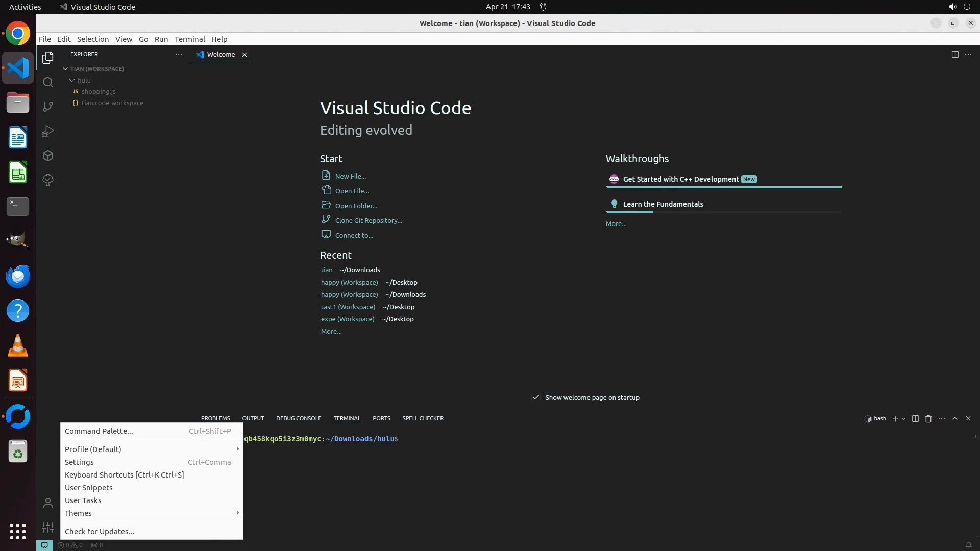The width and height of the screenshot is (980, 551).
Task: Open the Search view in activity bar
Action: tap(48, 82)
